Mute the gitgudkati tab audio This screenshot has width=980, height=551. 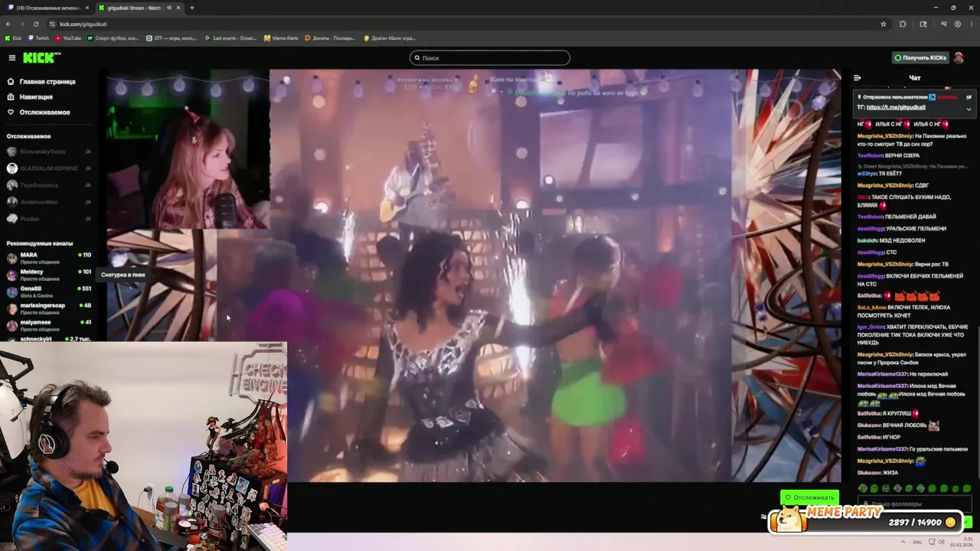169,8
